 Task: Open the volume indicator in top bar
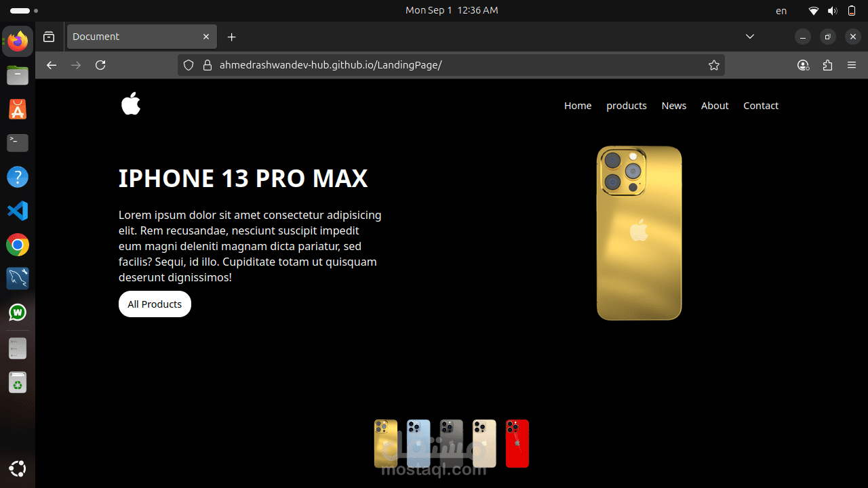click(x=833, y=11)
